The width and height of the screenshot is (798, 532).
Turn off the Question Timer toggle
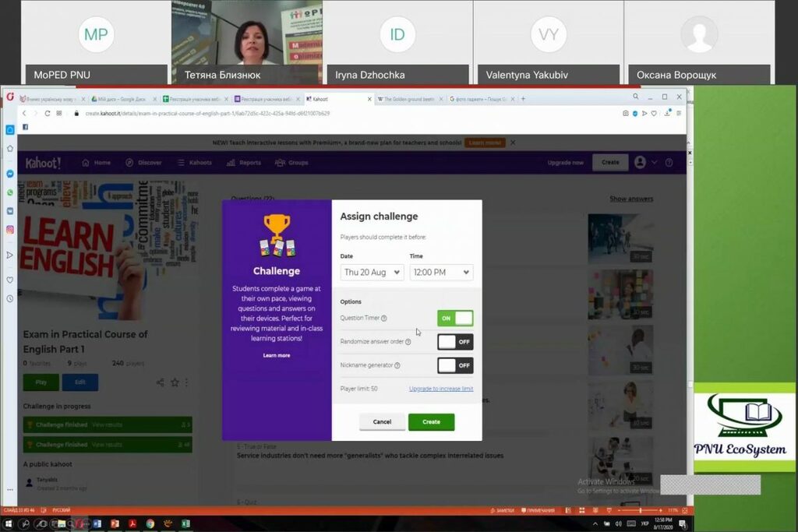(455, 318)
